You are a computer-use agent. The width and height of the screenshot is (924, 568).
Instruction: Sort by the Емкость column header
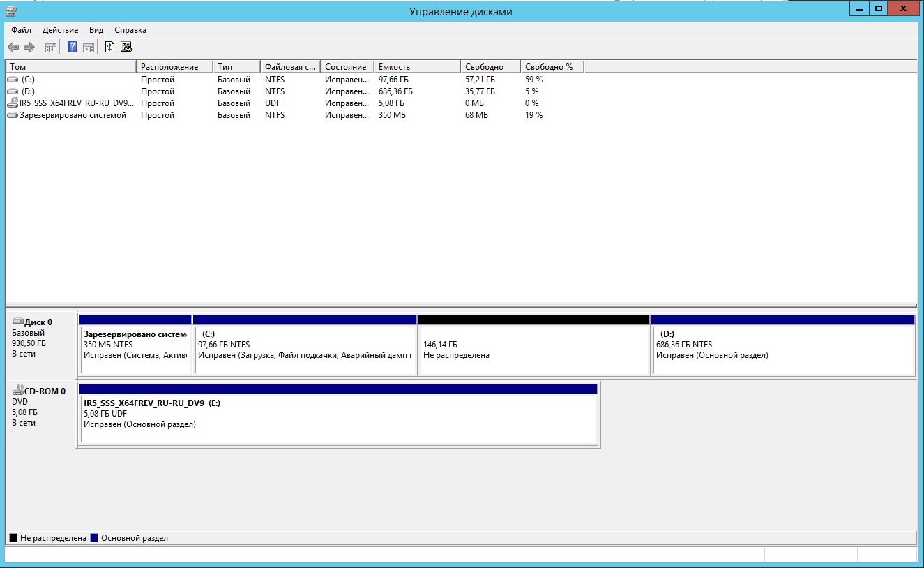(x=417, y=66)
